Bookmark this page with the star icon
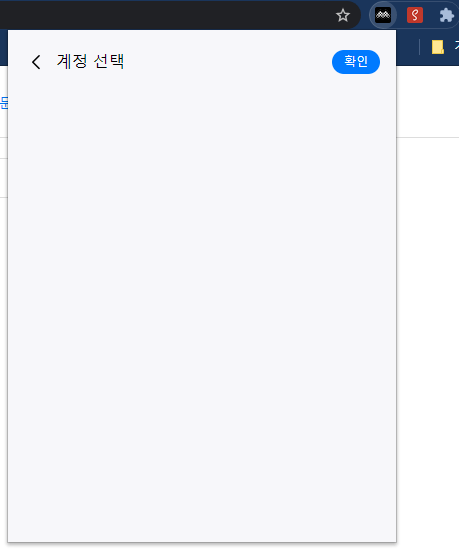 [343, 15]
